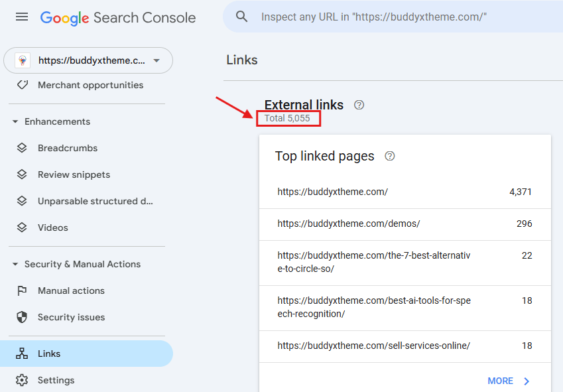Click the Unparsable structured data icon

(22, 201)
